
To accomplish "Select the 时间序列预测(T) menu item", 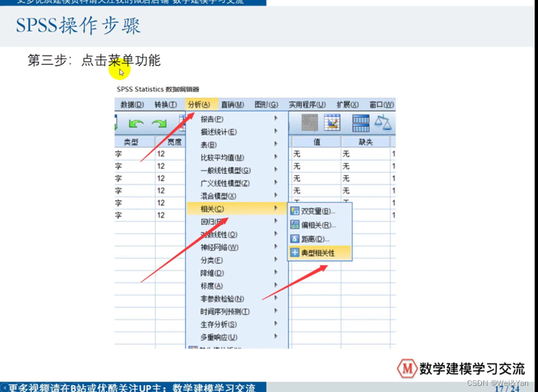I will coord(237,311).
